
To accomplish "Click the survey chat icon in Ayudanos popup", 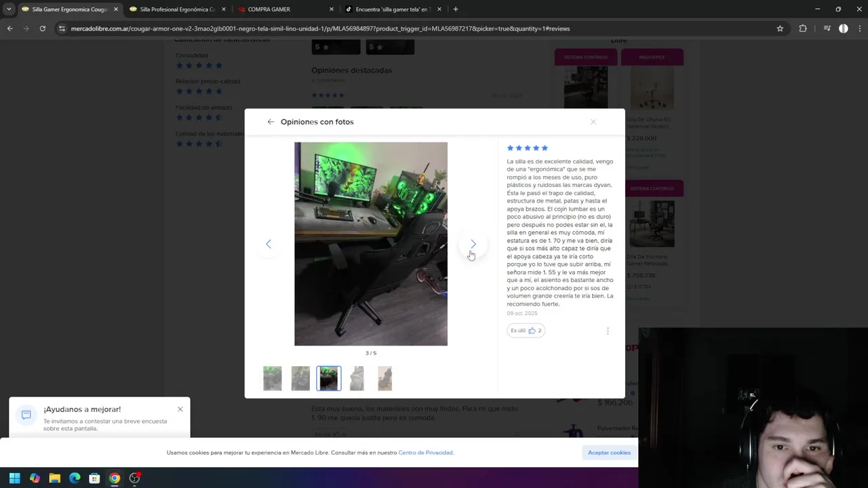I will 26,415.
